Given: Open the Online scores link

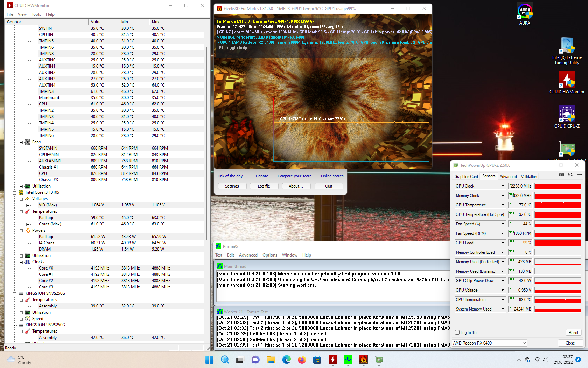Looking at the screenshot, I should pyautogui.click(x=332, y=176).
